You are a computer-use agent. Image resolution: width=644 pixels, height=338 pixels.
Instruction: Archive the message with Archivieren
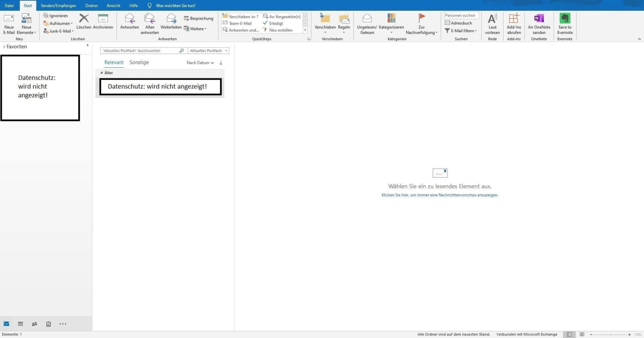(103, 19)
